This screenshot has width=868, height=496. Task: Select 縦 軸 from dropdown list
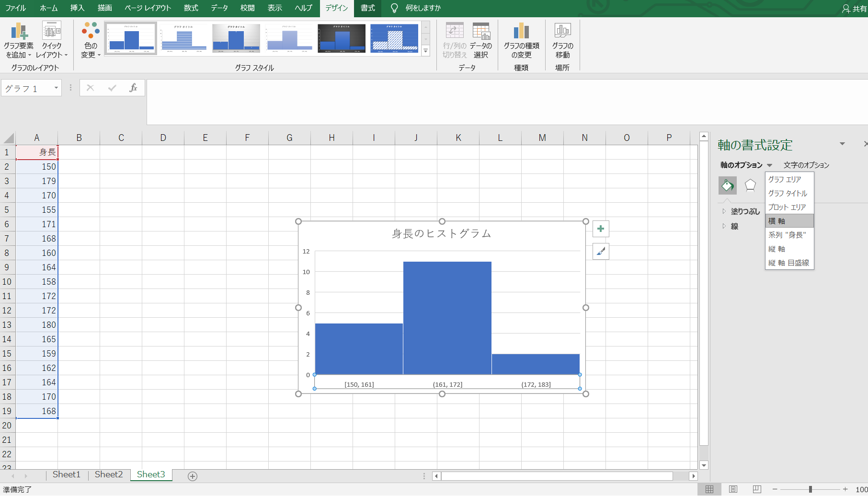[789, 249]
